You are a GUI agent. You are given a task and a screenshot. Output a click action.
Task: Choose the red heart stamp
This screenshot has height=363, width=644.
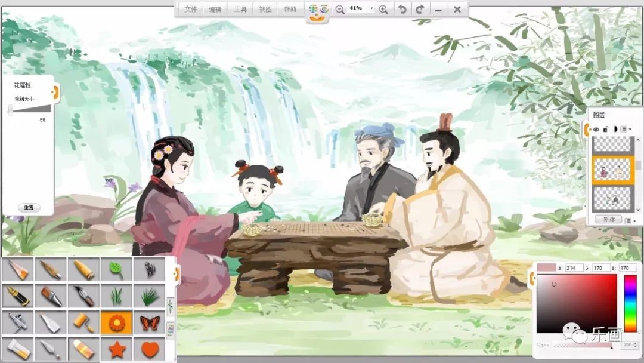coord(149,349)
